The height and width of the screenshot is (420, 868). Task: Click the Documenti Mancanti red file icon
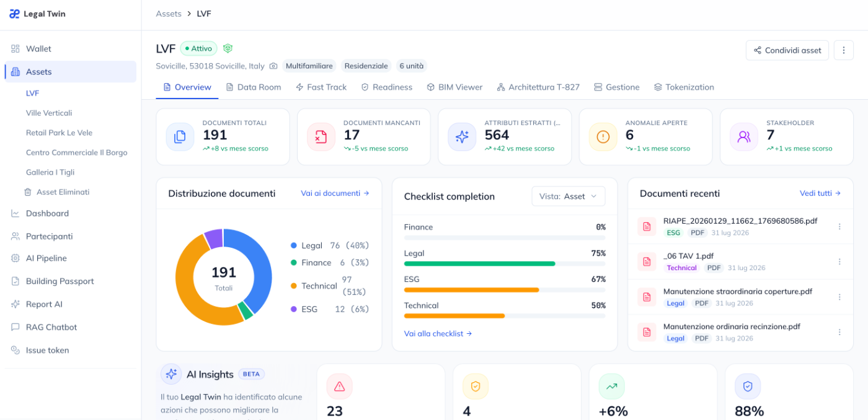(321, 137)
